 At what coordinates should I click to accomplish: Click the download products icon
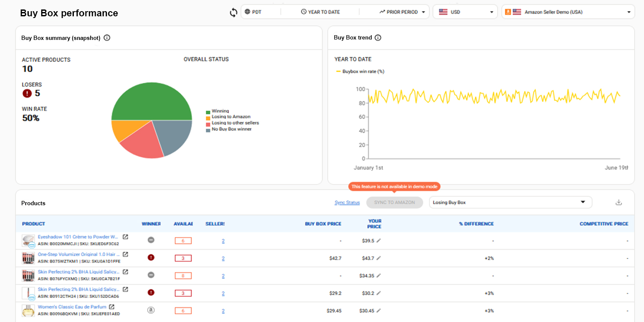coord(619,202)
